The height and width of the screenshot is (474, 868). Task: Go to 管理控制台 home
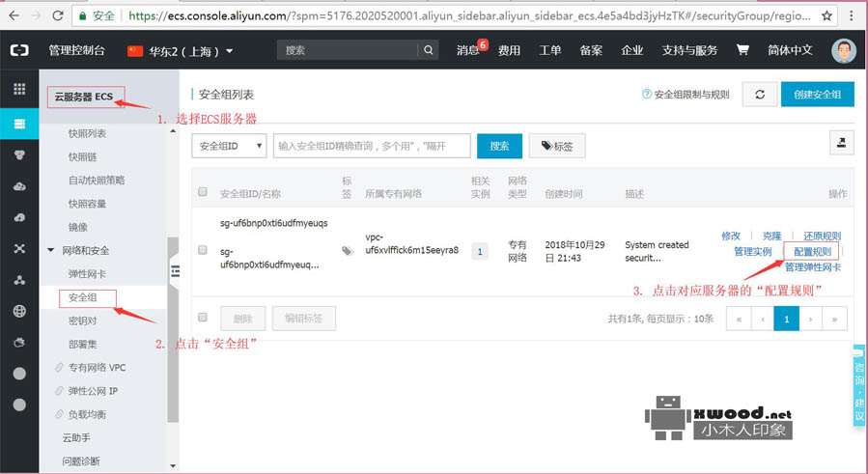click(76, 50)
